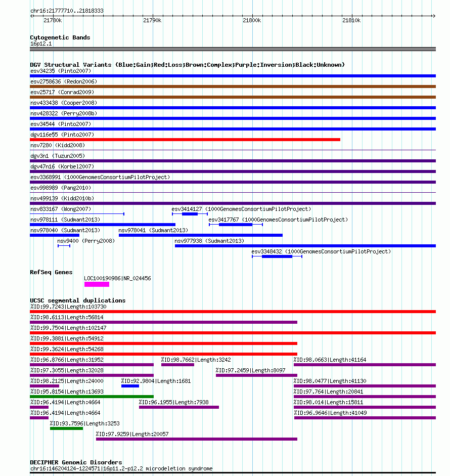Screen dimensions: 450x476
Task: Open variant dgv47n16 (Korbel2007)
Action: tap(62, 166)
